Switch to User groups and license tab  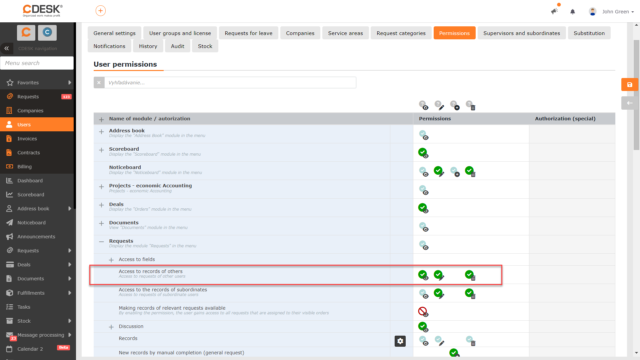click(x=180, y=33)
